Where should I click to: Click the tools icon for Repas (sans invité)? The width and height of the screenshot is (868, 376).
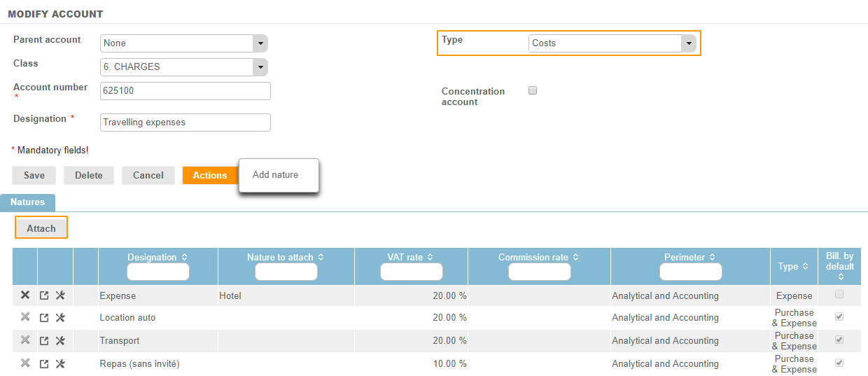tap(60, 364)
